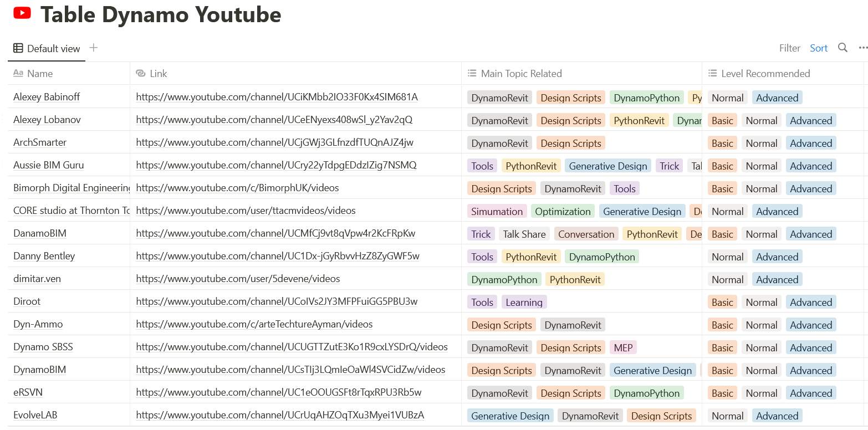868x430 pixels.
Task: Open the Sort options
Action: [819, 48]
